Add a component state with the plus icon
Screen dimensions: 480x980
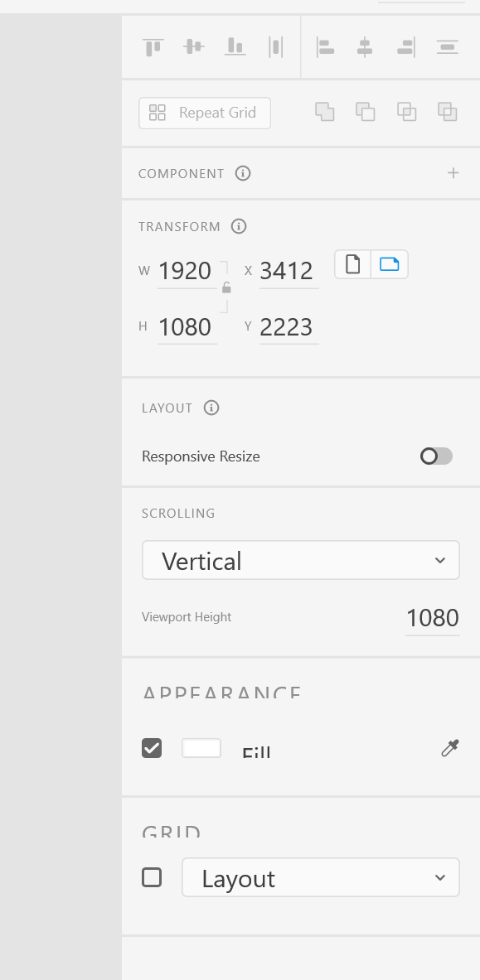point(453,173)
